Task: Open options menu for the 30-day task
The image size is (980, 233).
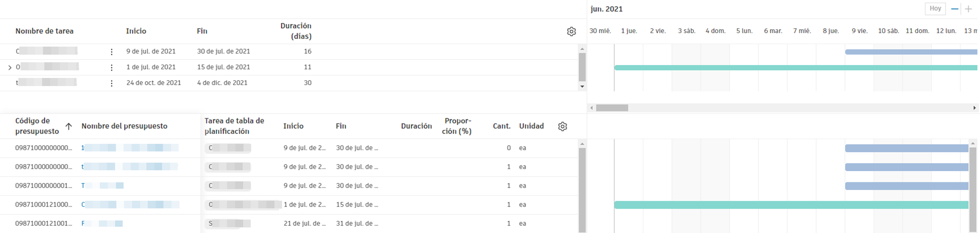Action: point(111,83)
